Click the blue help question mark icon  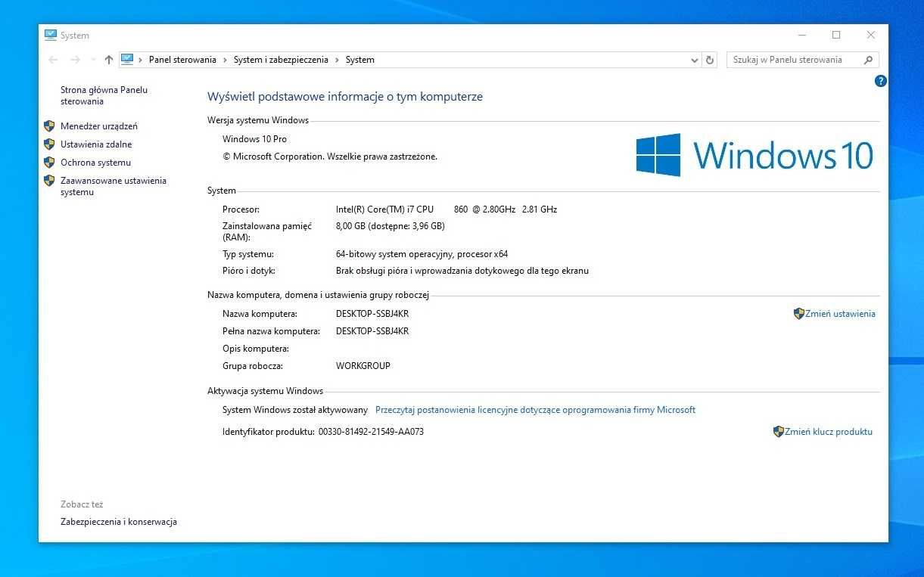(880, 81)
